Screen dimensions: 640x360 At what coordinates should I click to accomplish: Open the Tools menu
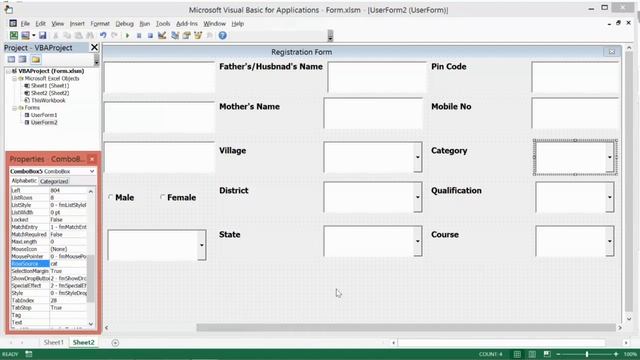[x=163, y=24]
